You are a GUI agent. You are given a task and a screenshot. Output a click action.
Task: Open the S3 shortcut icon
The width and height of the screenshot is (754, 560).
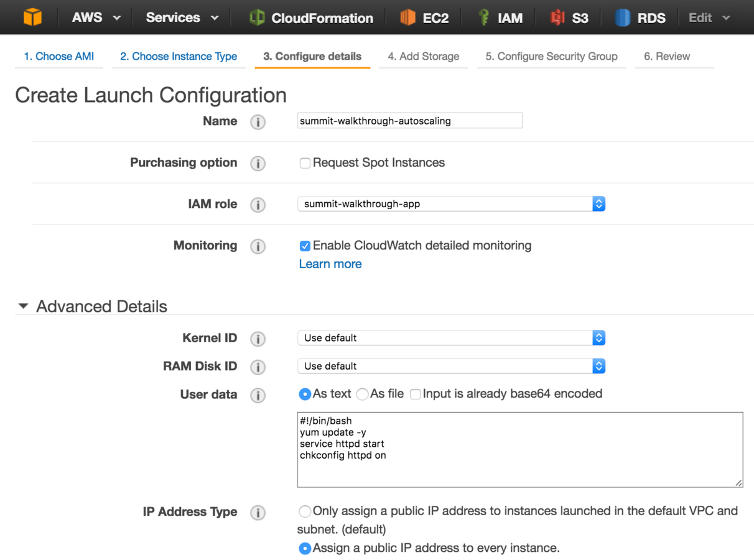[x=557, y=17]
